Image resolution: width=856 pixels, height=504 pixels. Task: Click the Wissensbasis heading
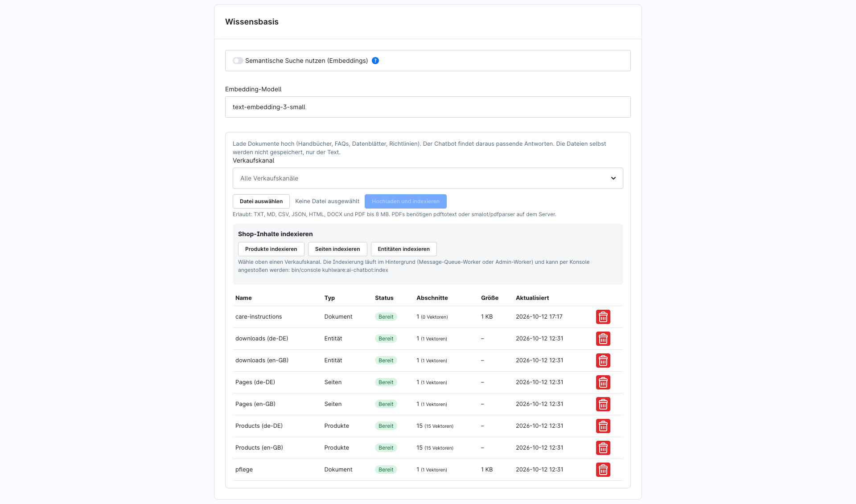pos(252,22)
